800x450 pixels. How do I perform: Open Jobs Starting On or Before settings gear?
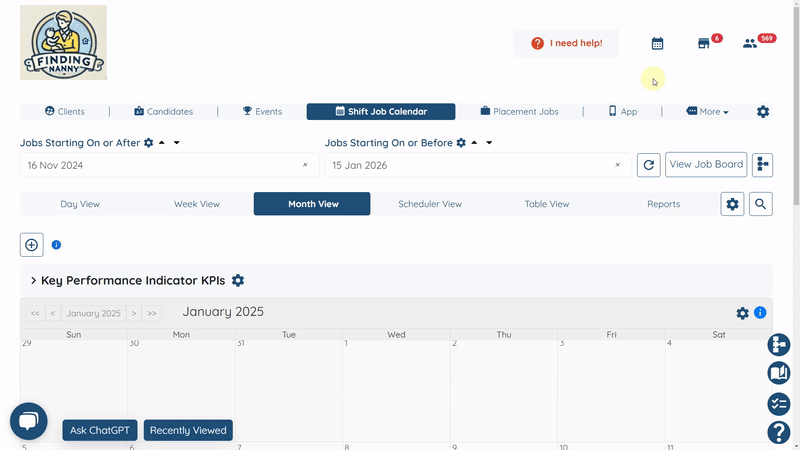pos(461,143)
